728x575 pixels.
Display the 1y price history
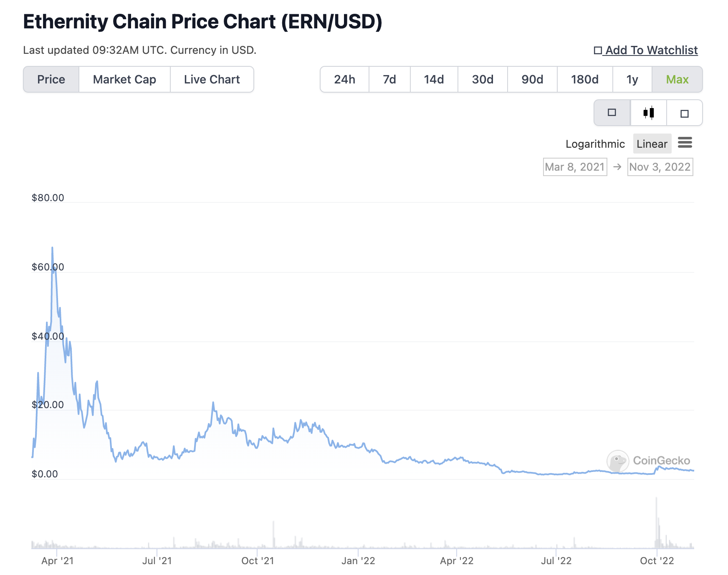pyautogui.click(x=631, y=79)
